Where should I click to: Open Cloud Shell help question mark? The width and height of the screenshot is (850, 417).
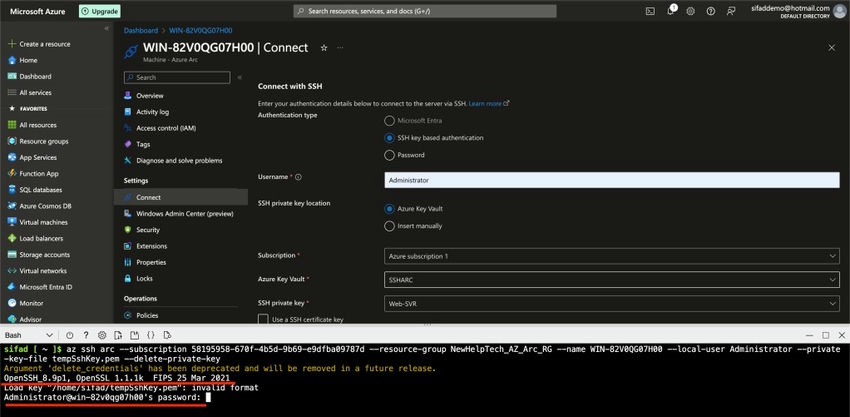[x=86, y=335]
